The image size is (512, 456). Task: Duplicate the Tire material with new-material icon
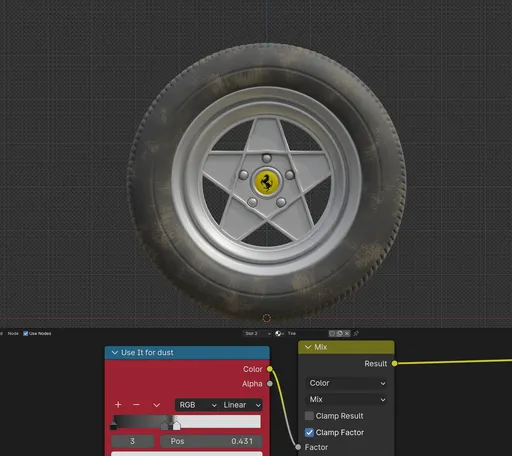[339, 333]
